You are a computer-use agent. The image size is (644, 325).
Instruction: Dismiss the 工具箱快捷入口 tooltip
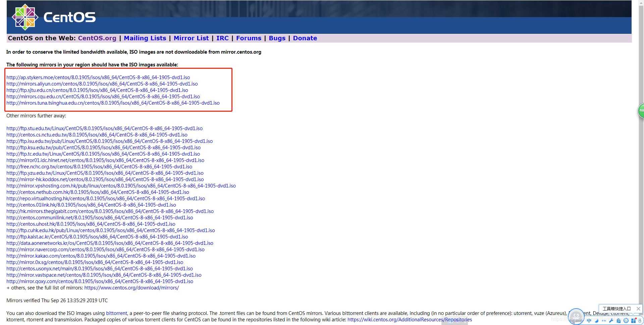coord(639,309)
